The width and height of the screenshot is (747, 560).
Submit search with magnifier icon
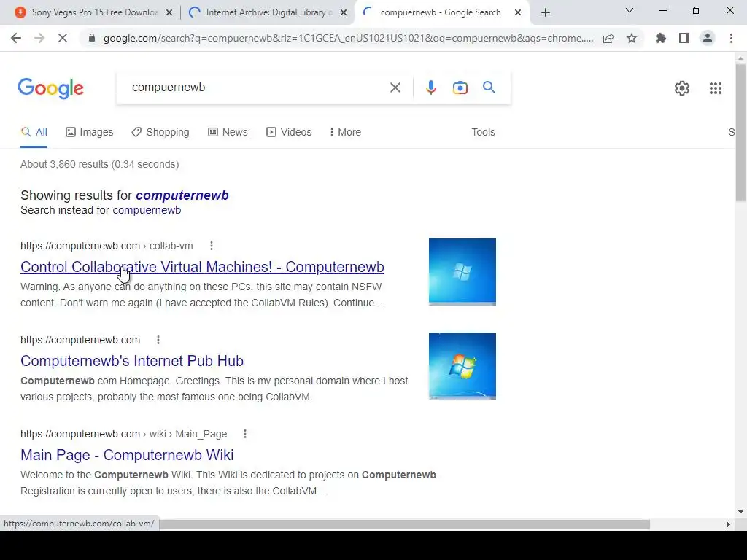pos(489,87)
